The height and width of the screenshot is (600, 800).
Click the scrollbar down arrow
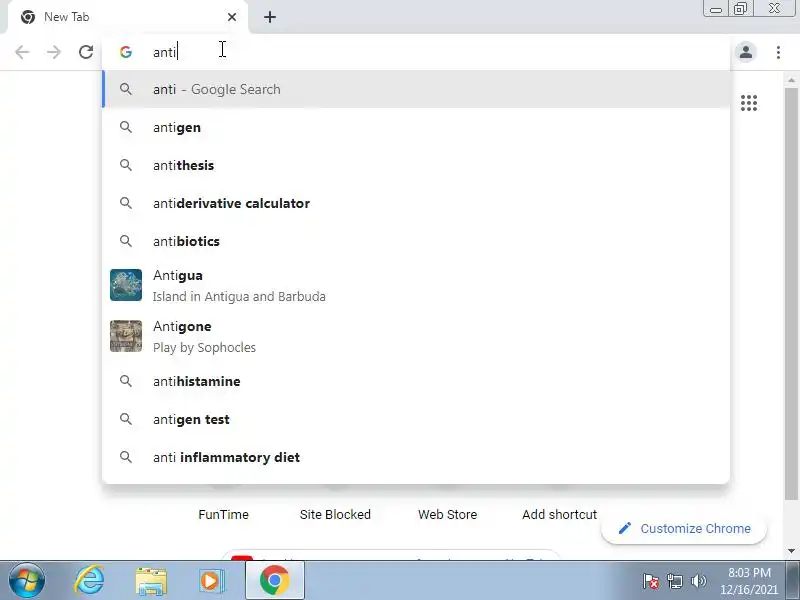point(791,551)
